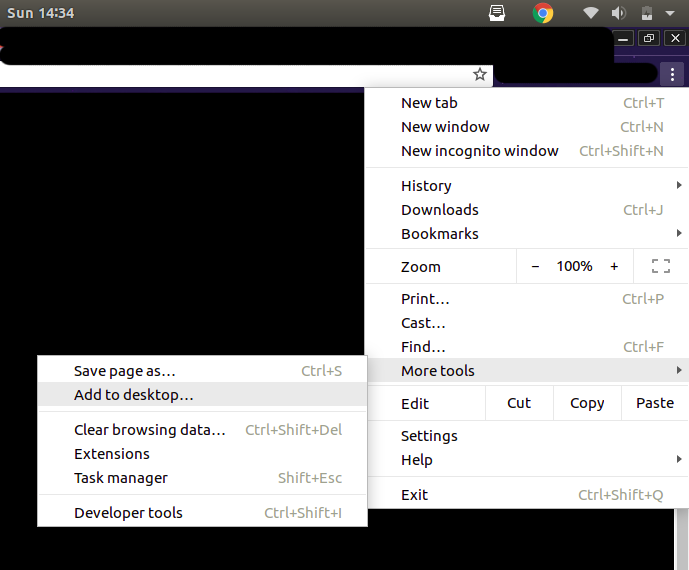
Task: Open the Wi-Fi network indicator
Action: 591,13
